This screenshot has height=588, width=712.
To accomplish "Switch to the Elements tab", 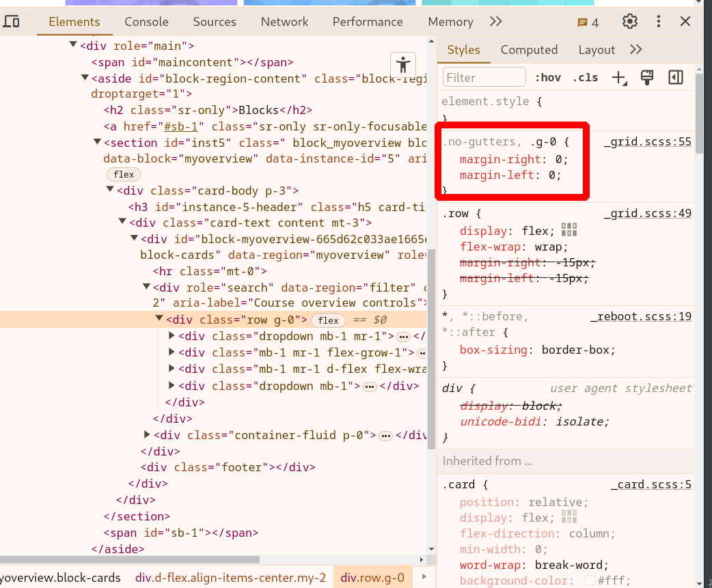I will click(74, 22).
